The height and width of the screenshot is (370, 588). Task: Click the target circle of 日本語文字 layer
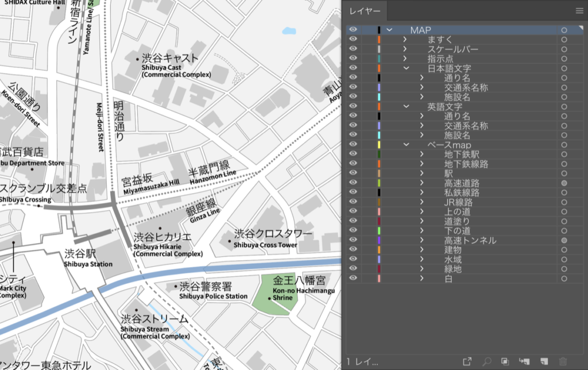point(564,68)
